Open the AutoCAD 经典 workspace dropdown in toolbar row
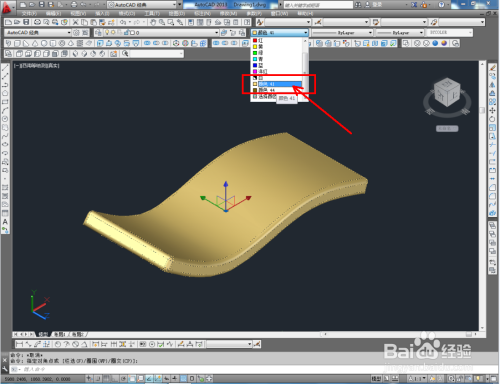 tap(38, 33)
